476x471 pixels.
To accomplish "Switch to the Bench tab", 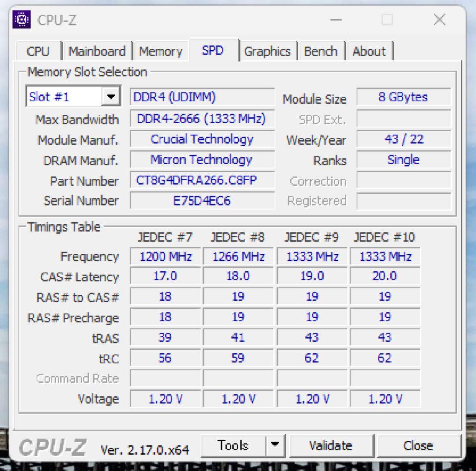I will [x=320, y=51].
